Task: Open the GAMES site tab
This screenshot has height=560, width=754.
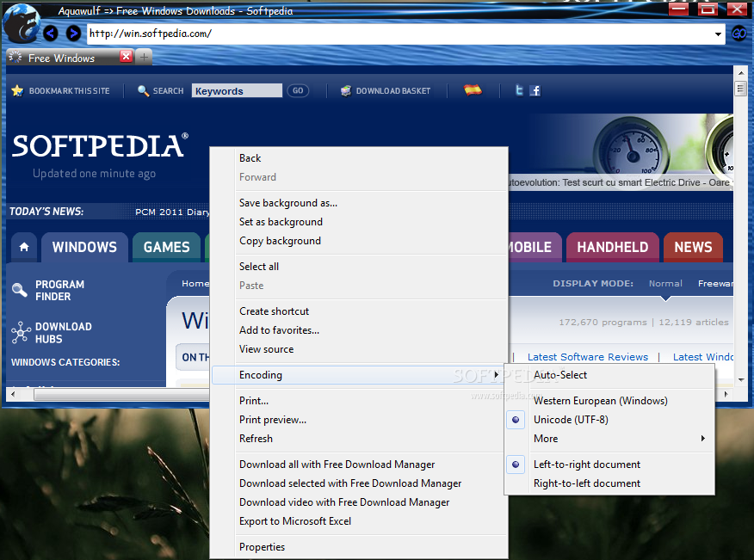Action: (x=166, y=247)
